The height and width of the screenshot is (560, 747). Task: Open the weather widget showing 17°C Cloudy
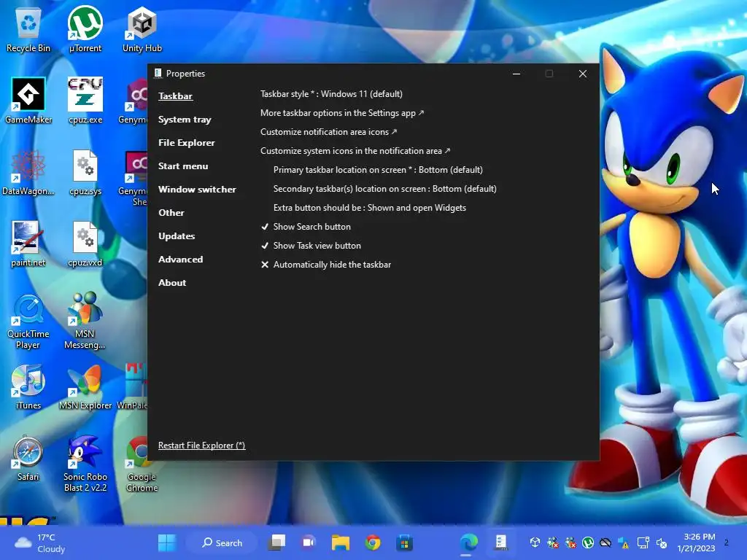pos(41,542)
